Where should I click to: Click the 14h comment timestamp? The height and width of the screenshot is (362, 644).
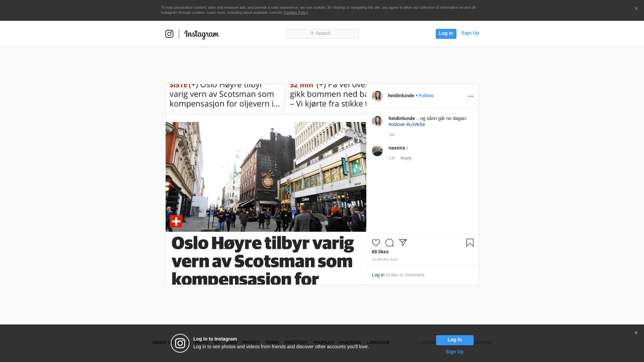pos(392,158)
